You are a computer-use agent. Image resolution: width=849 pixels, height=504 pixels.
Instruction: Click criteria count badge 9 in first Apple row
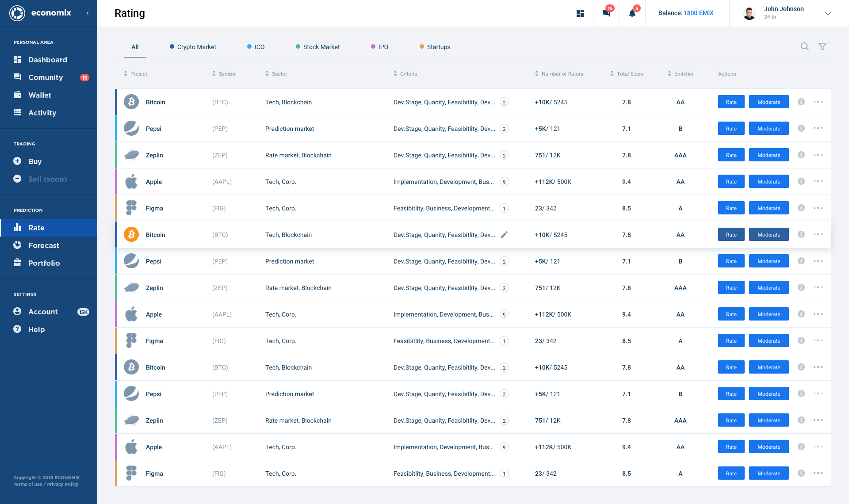(x=504, y=182)
